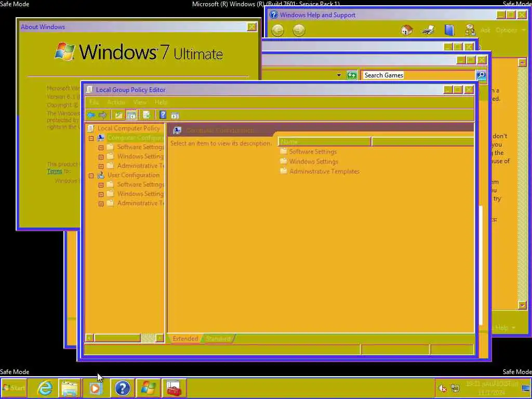Image resolution: width=532 pixels, height=399 pixels.
Task: Switch to Help and Support taskbar button
Action: click(122, 388)
